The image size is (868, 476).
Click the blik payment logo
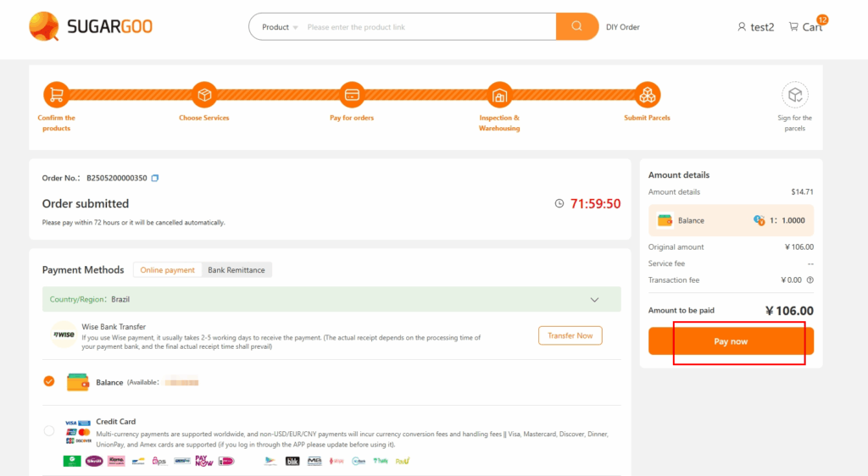point(292,461)
